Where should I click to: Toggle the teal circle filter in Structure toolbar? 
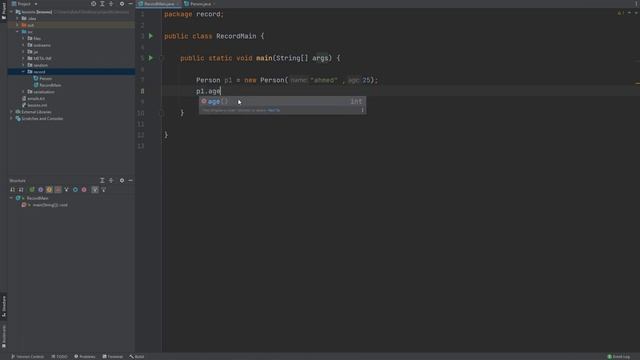tap(75, 189)
